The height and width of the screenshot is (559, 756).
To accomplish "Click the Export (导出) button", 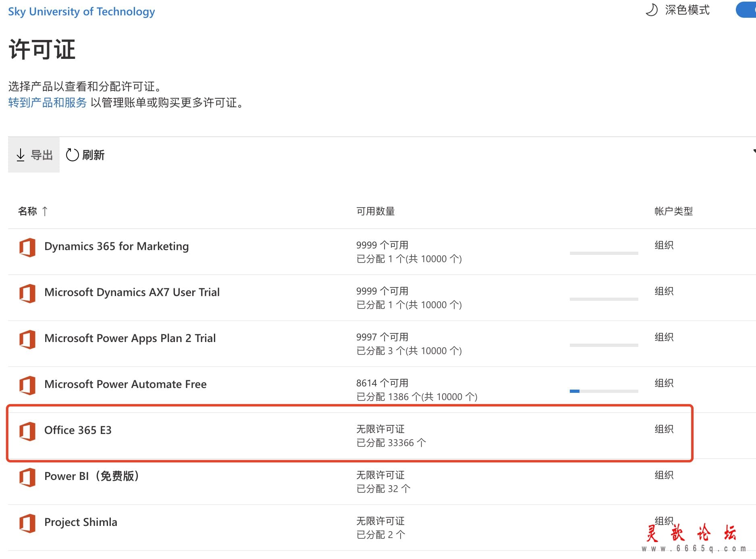I will pyautogui.click(x=34, y=155).
